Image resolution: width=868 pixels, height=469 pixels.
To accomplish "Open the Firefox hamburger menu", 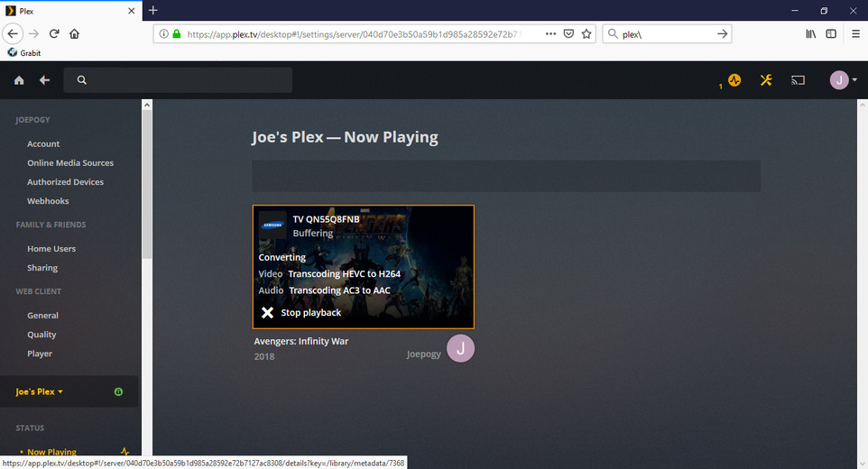I will point(856,33).
